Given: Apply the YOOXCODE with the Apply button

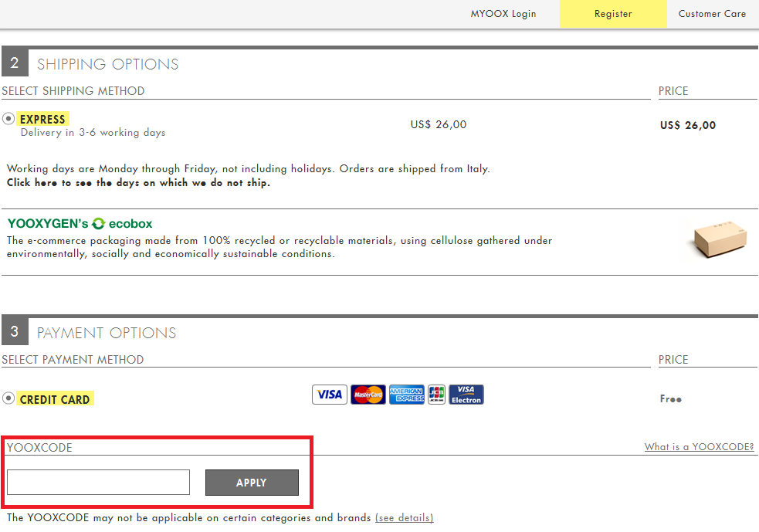Looking at the screenshot, I should (x=252, y=483).
